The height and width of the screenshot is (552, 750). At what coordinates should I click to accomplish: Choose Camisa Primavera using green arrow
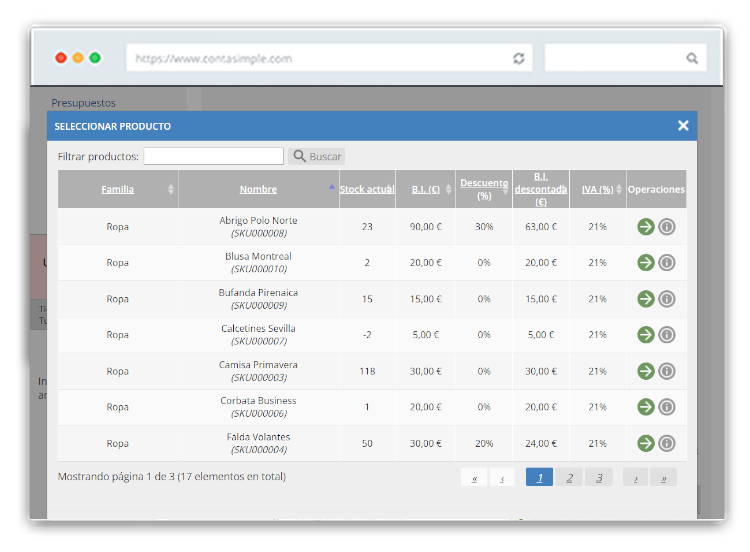click(x=646, y=371)
